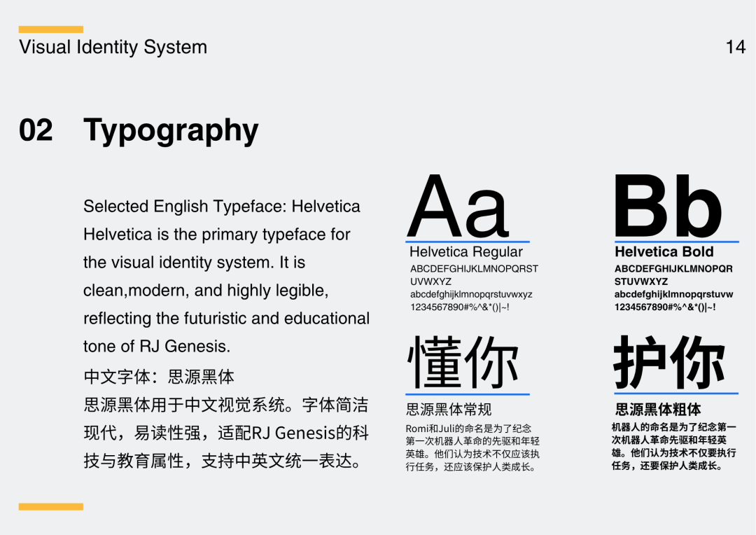Viewport: 756px width, 535px height.
Task: Click the large Aa type sample
Action: point(458,205)
